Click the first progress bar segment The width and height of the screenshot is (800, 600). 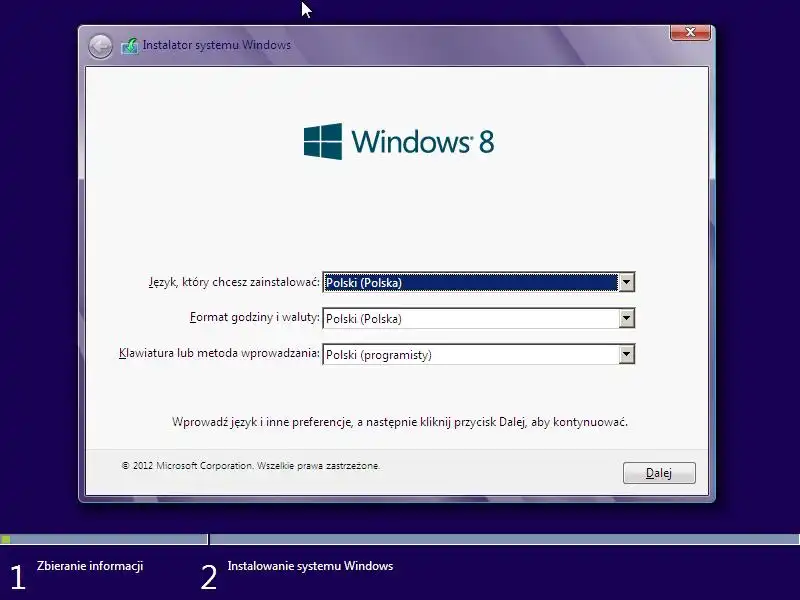pos(104,539)
